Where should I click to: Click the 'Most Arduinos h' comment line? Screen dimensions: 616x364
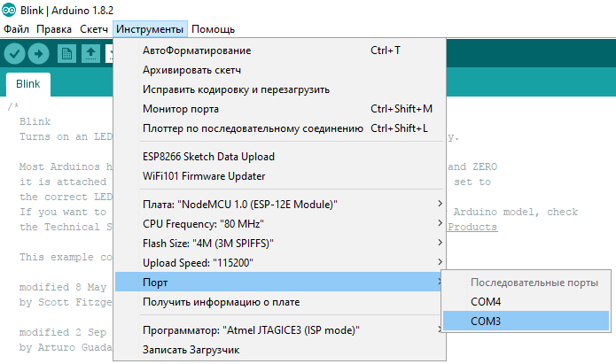pos(66,167)
